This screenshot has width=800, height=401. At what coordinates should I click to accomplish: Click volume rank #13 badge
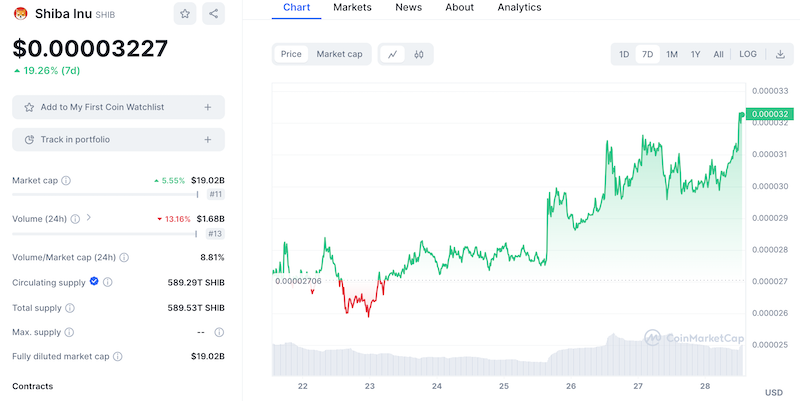[x=216, y=234]
